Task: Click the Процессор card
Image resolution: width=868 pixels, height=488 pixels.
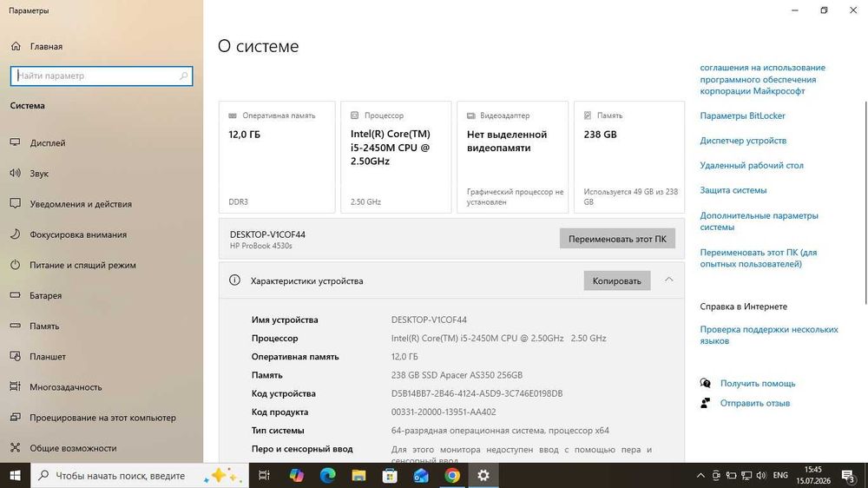Action: (x=396, y=157)
